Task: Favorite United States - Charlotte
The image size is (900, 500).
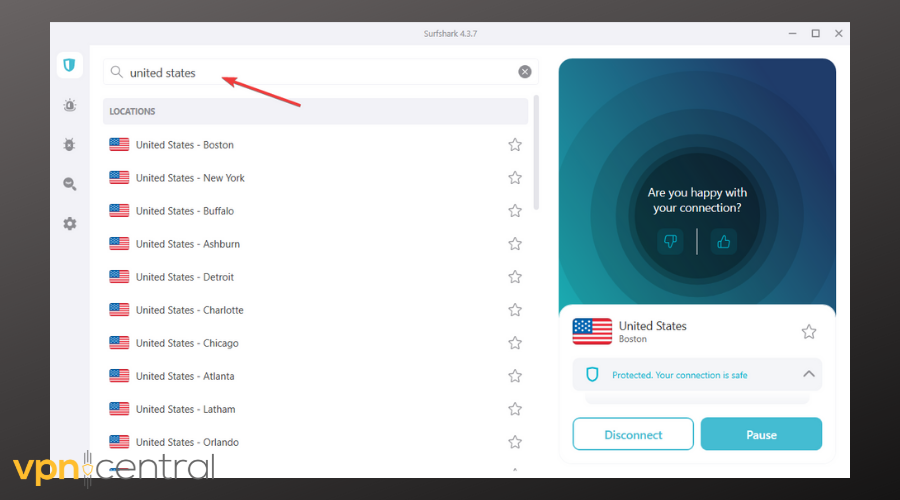Action: click(515, 310)
